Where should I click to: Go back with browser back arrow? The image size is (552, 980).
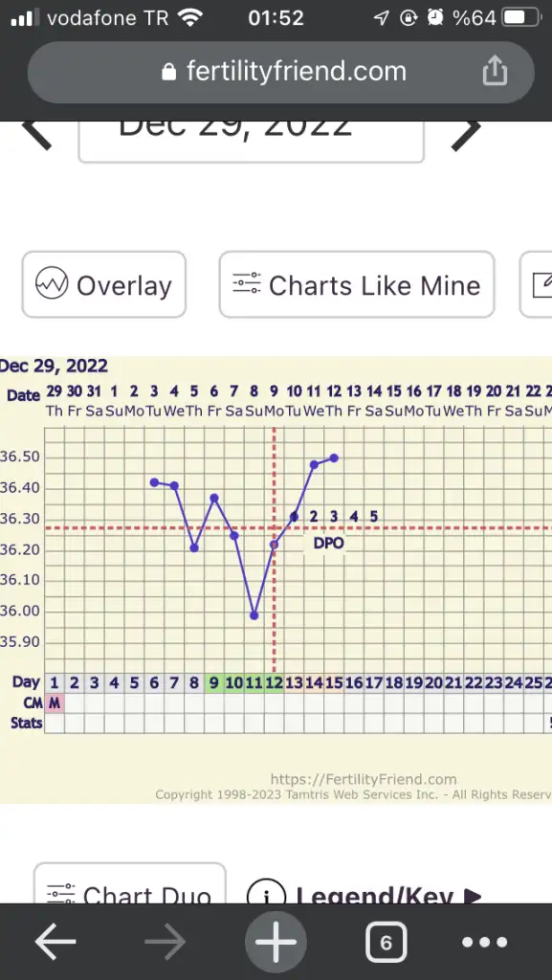pos(55,942)
